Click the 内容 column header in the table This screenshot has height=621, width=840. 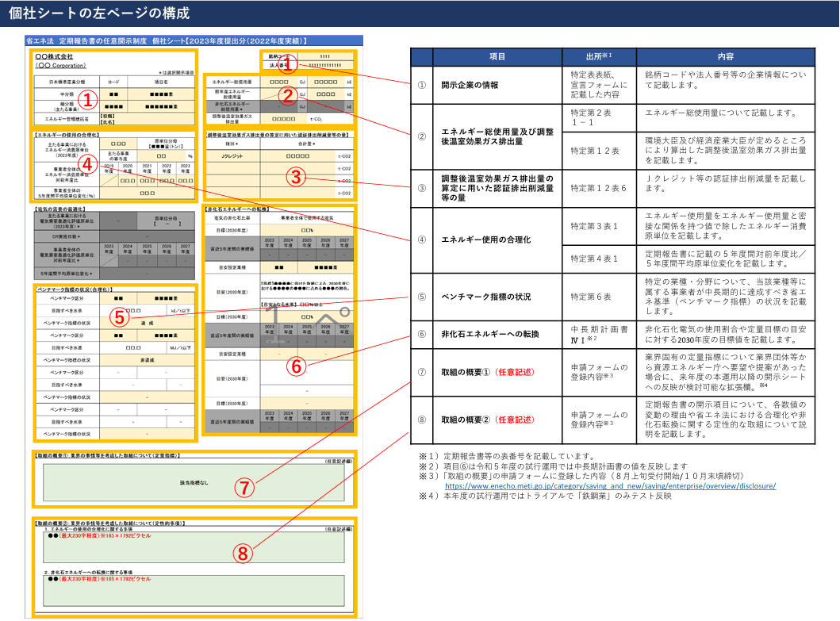pyautogui.click(x=725, y=56)
